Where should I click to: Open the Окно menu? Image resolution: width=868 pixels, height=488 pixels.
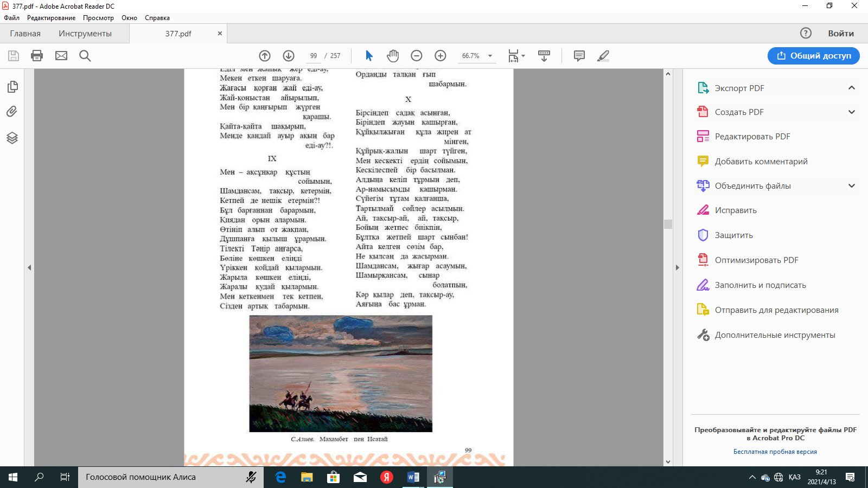point(129,18)
